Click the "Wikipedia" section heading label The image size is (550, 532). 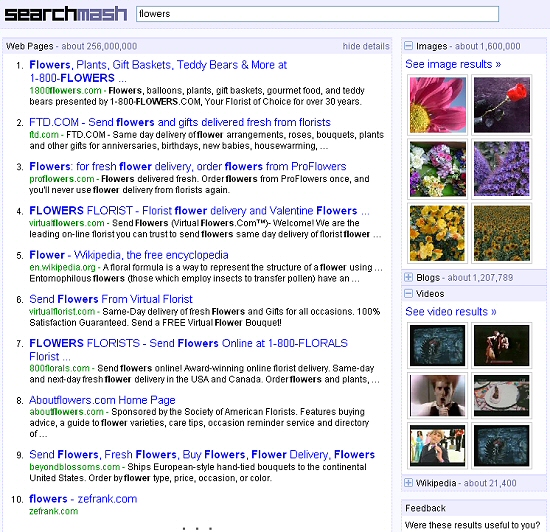[x=436, y=483]
